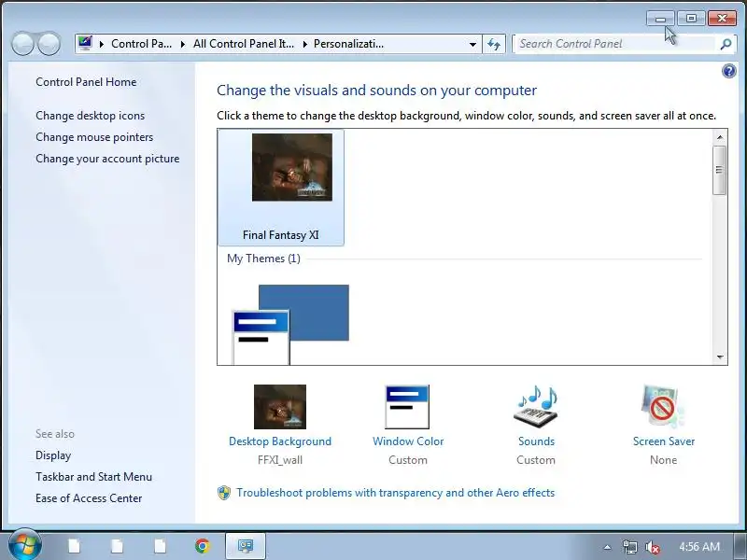Viewport: 747px width, 560px height.
Task: Maximize the Personalization window
Action: 691,19
